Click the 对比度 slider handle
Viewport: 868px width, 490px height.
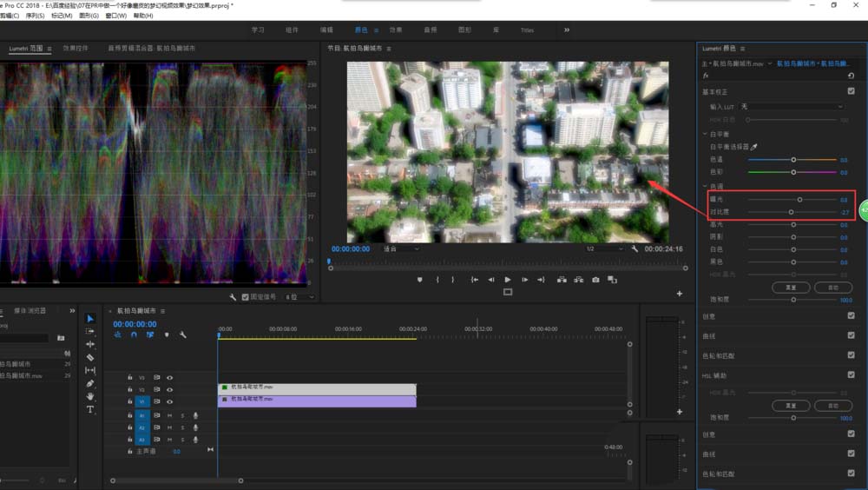click(791, 212)
